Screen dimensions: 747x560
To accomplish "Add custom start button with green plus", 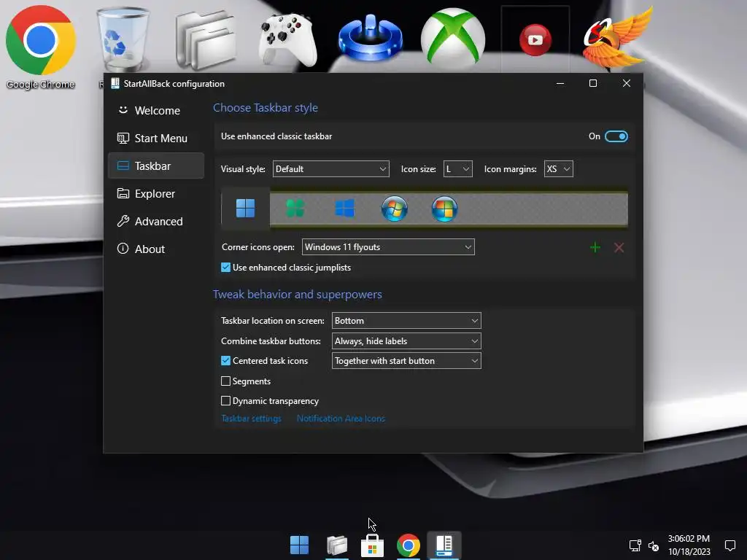I will (595, 248).
